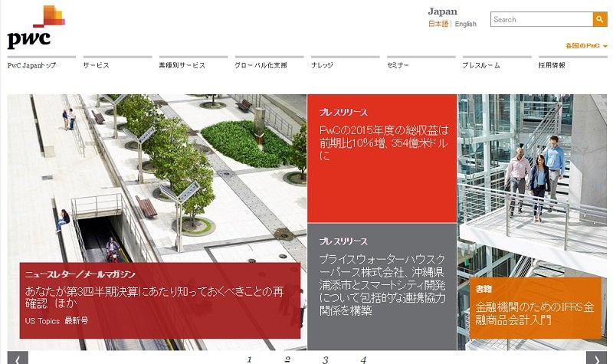Click the ニュースレター／メールマガジン heading
Image resolution: width=613 pixels, height=364 pixels.
point(80,274)
